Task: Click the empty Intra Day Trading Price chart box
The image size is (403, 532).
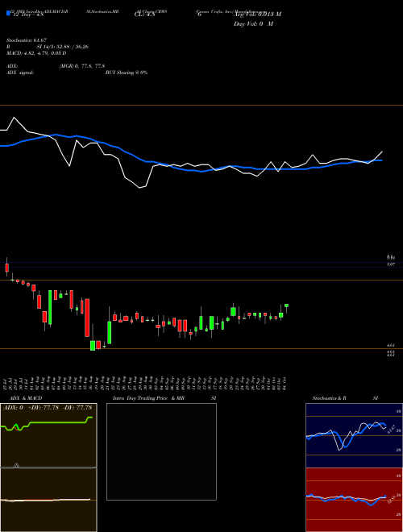Action: click(161, 451)
